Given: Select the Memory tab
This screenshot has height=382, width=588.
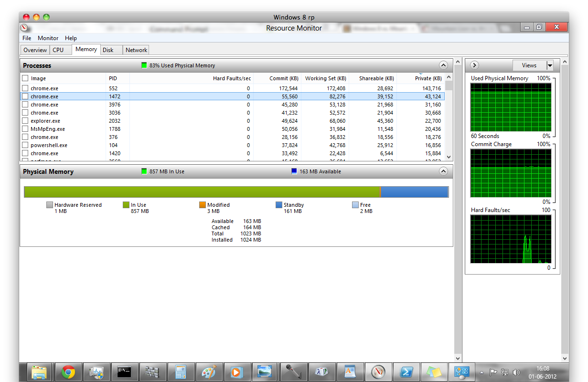Looking at the screenshot, I should pyautogui.click(x=86, y=49).
